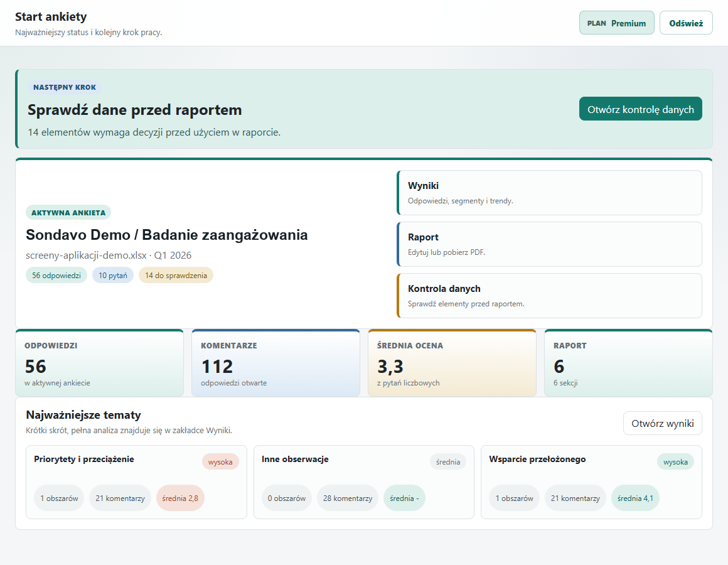
Task: Click the 14 do sprawdzenia chip
Action: pos(176,276)
